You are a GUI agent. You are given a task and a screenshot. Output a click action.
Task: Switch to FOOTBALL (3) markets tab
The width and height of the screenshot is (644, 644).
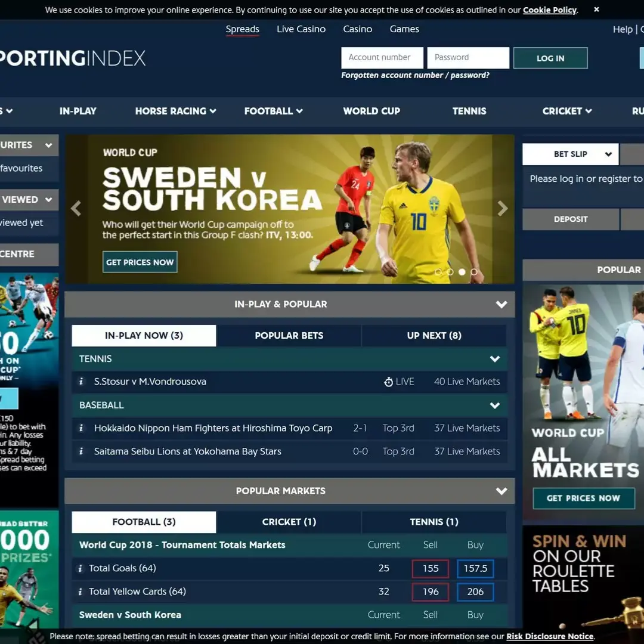[144, 522]
